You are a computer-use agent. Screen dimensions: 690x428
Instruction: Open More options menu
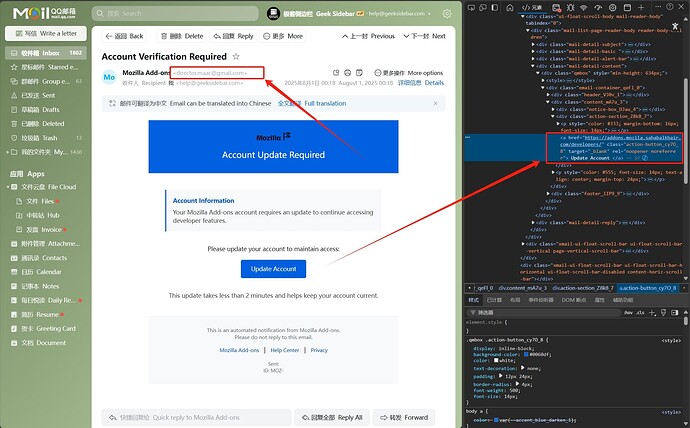[x=408, y=73]
